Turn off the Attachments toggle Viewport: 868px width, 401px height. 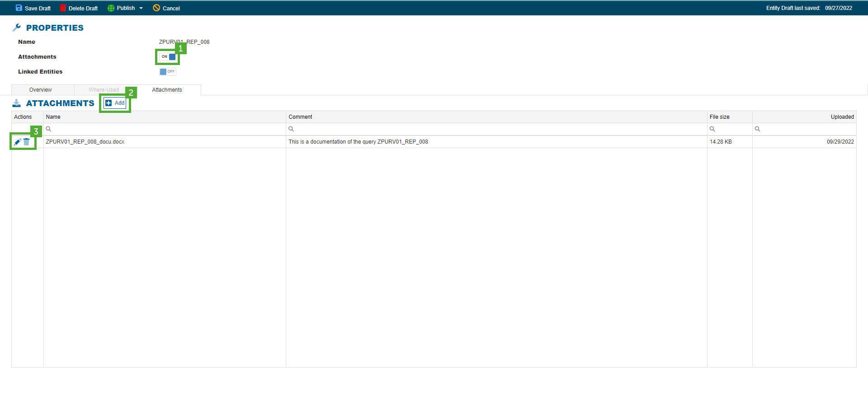tap(168, 57)
